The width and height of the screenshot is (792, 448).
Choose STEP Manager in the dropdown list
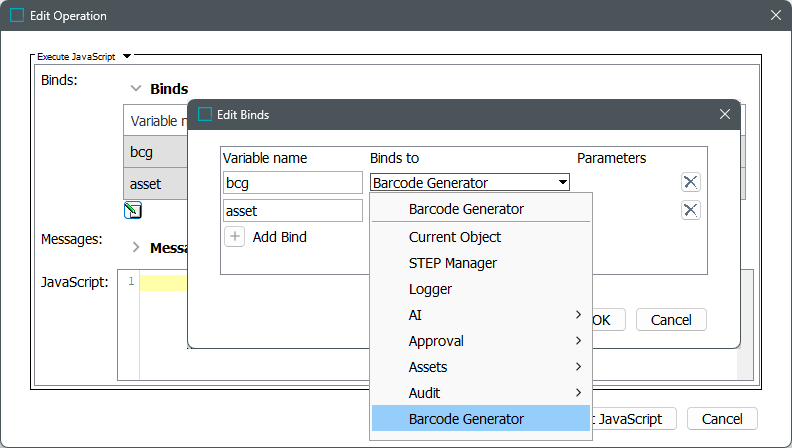[452, 263]
